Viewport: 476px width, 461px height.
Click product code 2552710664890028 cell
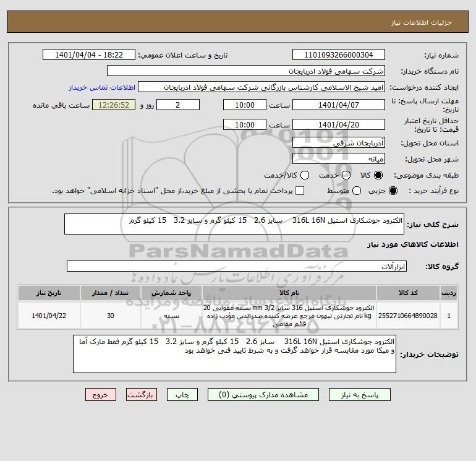coord(408,316)
